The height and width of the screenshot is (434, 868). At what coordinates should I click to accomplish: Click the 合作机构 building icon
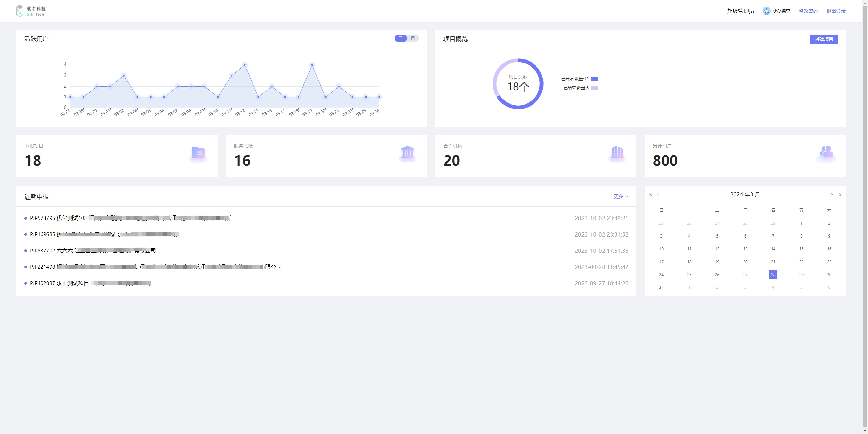tap(617, 153)
